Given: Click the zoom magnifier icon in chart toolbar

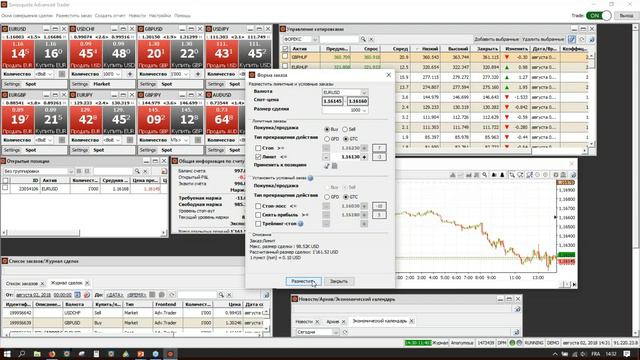Looking at the screenshot, I should 484,175.
